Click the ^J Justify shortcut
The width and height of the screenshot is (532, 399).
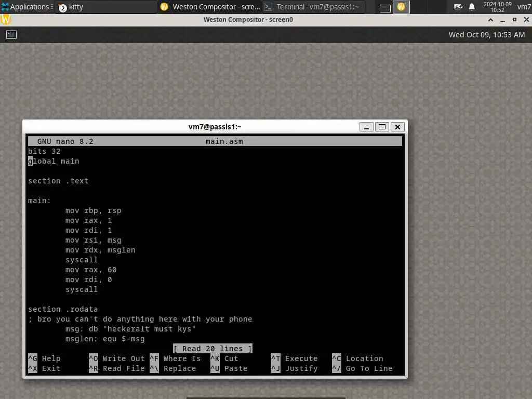[x=295, y=368]
